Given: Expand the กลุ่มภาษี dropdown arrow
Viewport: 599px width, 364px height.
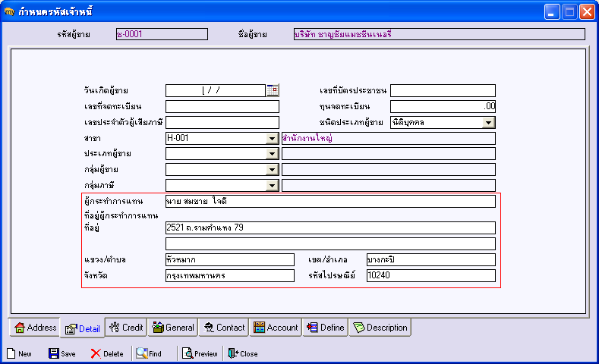Looking at the screenshot, I should [x=272, y=185].
